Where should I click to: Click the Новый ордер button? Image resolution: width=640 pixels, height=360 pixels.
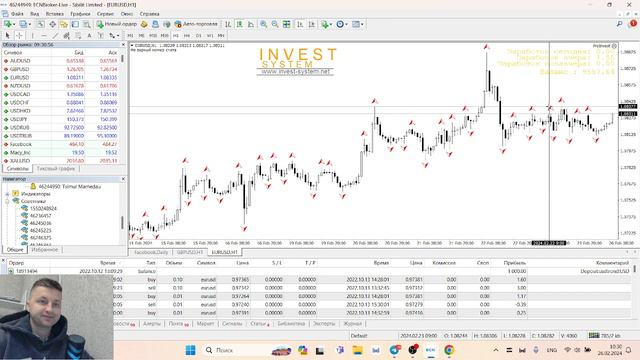click(117, 24)
